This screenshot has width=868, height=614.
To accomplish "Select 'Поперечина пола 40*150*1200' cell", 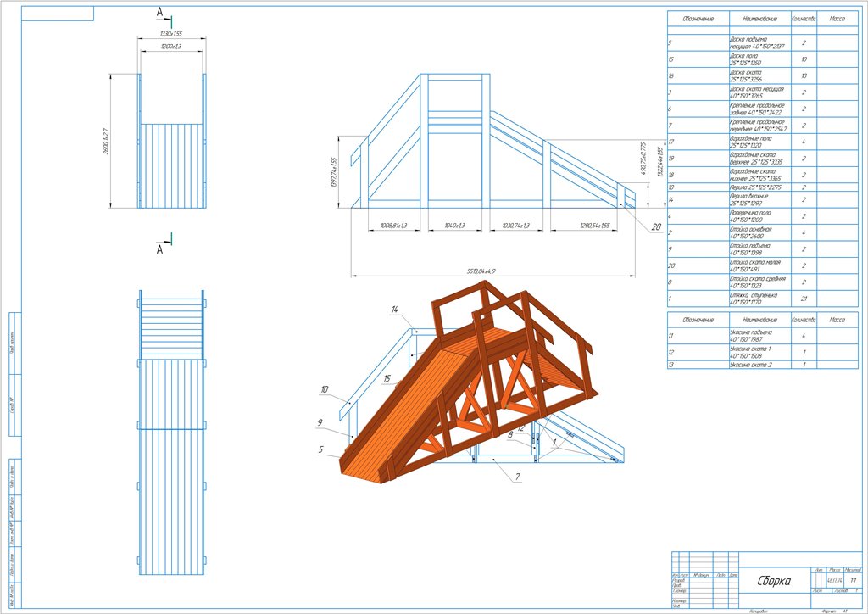I will click(760, 216).
